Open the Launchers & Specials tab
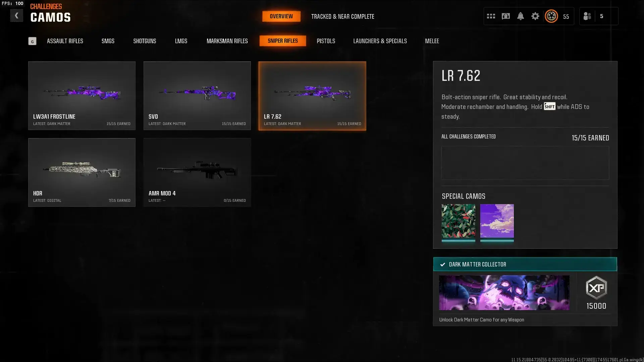The height and width of the screenshot is (362, 644). pyautogui.click(x=380, y=41)
